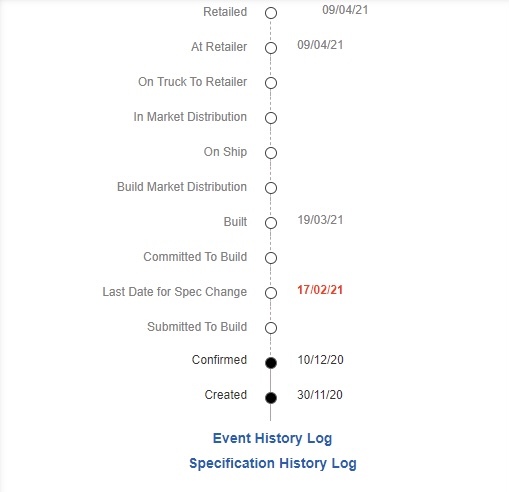
Task: Click the Retailed timeline circle marker
Action: tap(271, 13)
